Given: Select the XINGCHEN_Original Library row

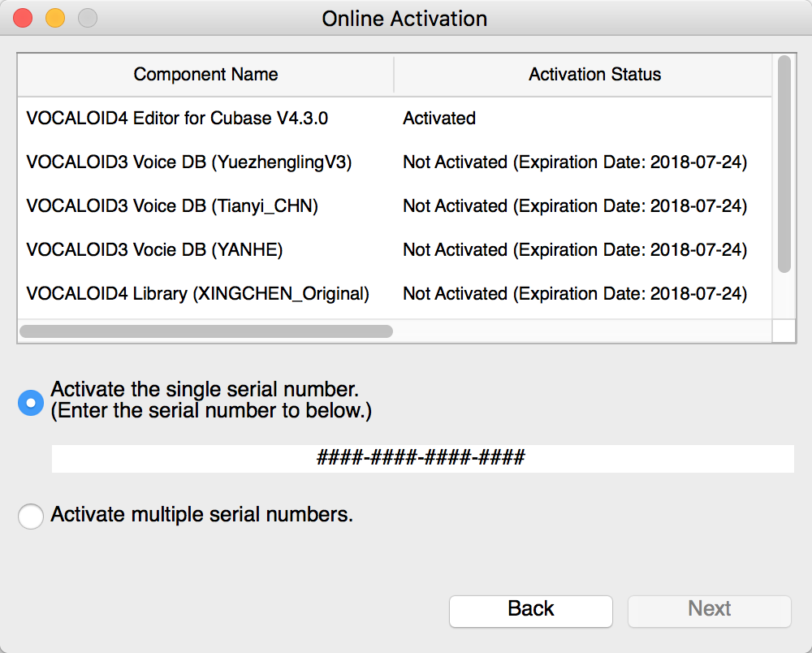Looking at the screenshot, I should click(395, 294).
